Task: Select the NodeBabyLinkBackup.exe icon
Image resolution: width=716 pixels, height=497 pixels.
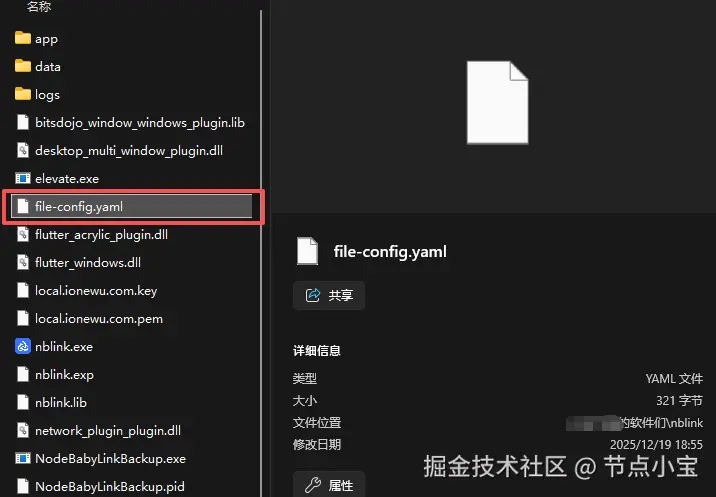Action: (x=23, y=458)
